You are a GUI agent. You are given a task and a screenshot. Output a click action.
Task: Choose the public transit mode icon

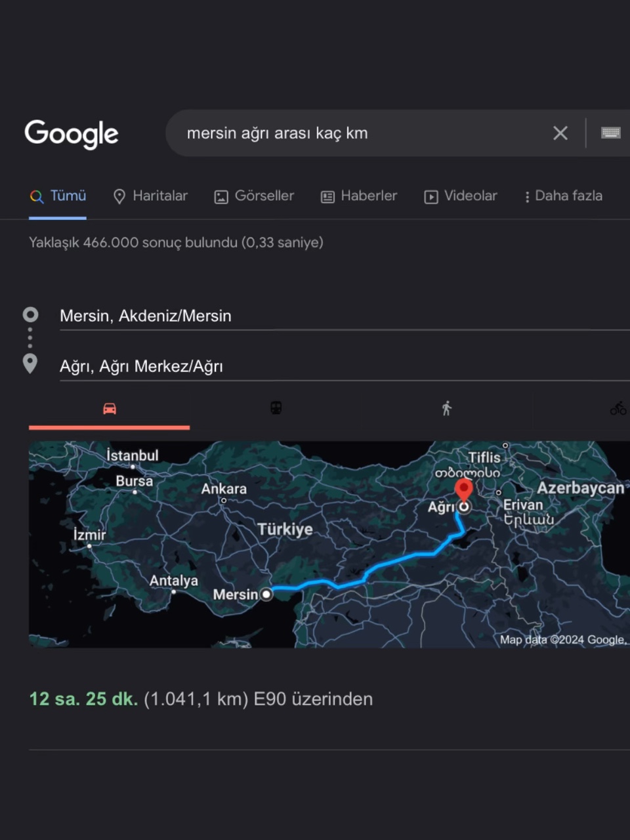click(x=276, y=408)
